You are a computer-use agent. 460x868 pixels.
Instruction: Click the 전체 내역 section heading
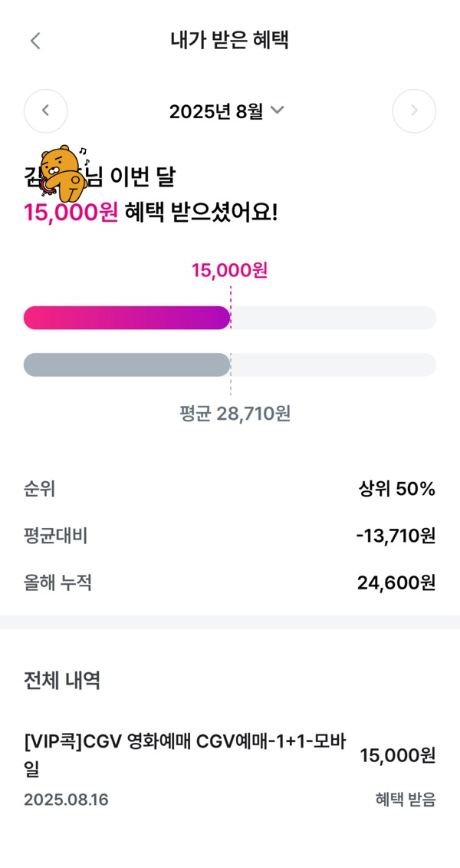tap(62, 681)
